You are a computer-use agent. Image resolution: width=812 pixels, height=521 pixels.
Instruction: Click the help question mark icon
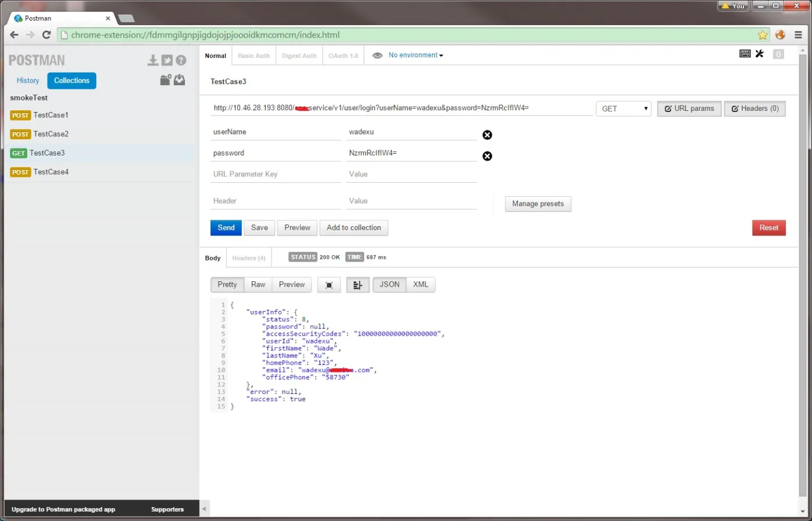click(181, 60)
